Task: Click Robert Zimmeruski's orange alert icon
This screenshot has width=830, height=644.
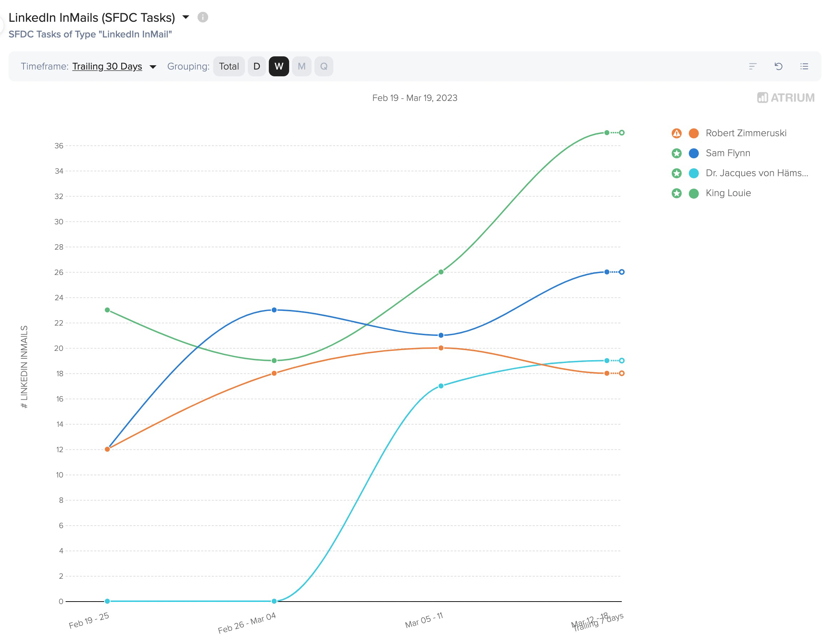Action: [676, 133]
